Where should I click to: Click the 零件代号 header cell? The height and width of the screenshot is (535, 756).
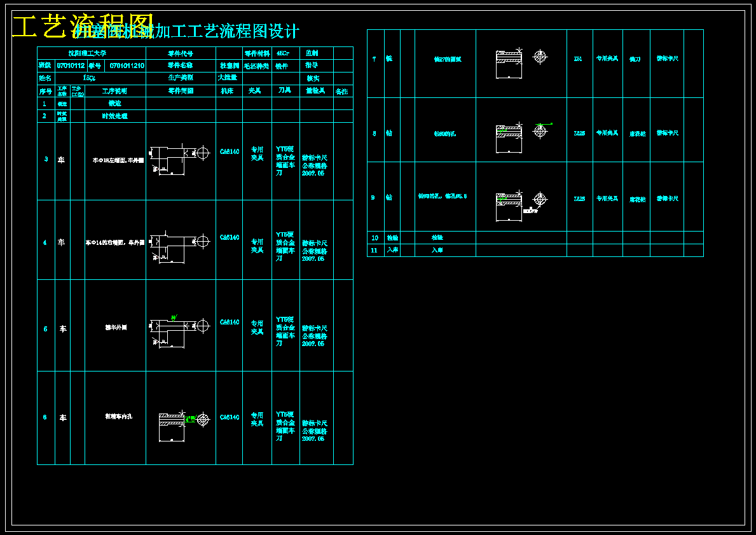click(x=181, y=53)
